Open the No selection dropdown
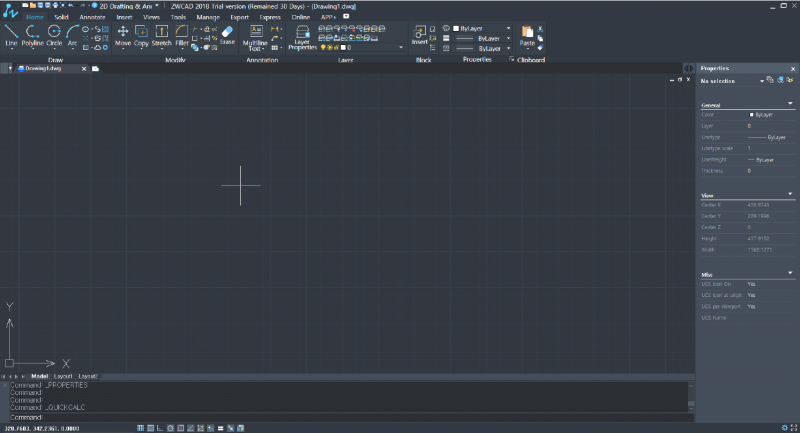This screenshot has width=800, height=433. [762, 81]
